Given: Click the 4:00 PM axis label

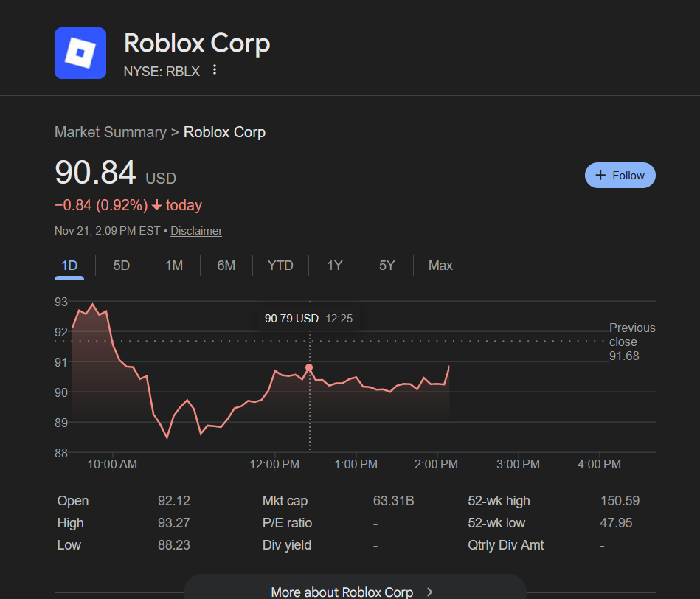Looking at the screenshot, I should 599,464.
